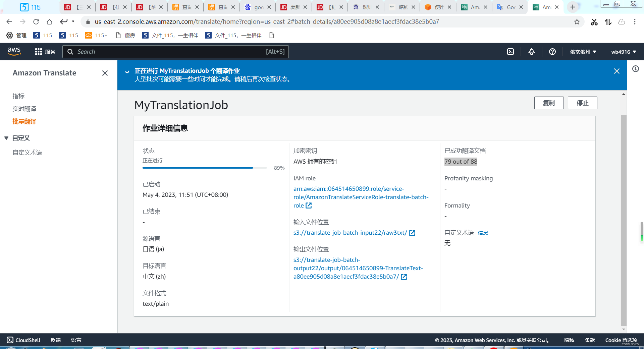644x349 pixels.
Task: Go to the browser home page icon
Action: click(49, 22)
